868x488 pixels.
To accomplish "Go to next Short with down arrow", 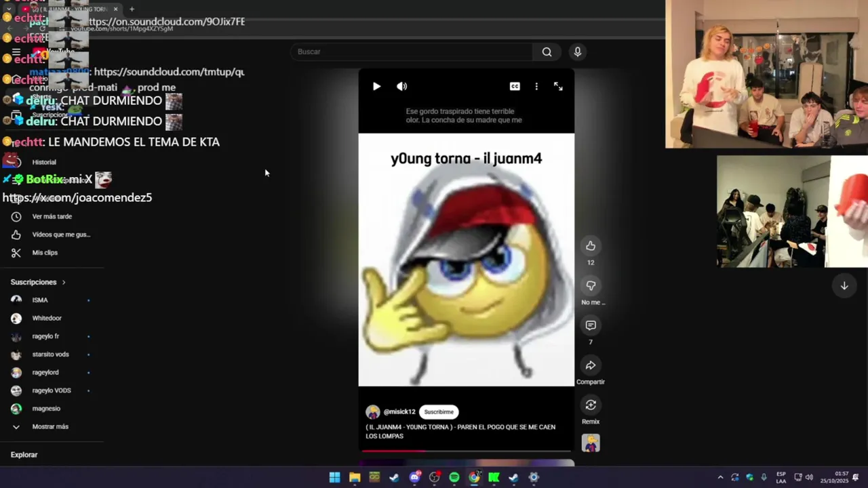I will tap(844, 286).
